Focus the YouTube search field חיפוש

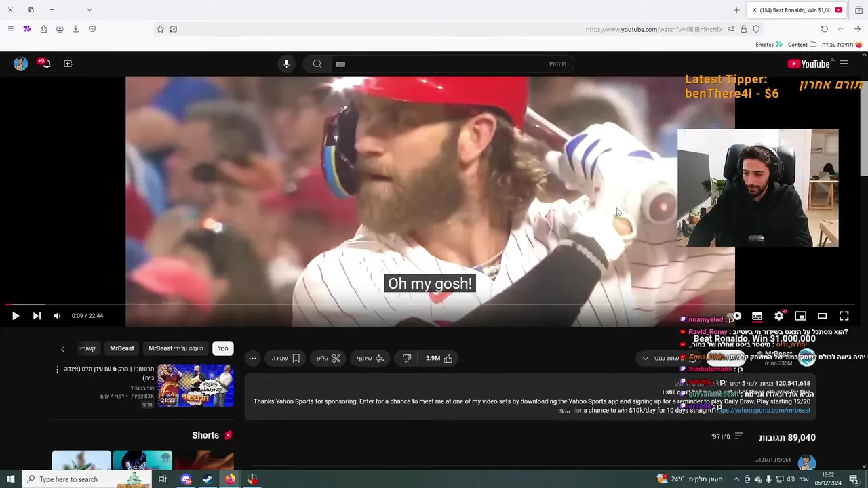pos(454,64)
